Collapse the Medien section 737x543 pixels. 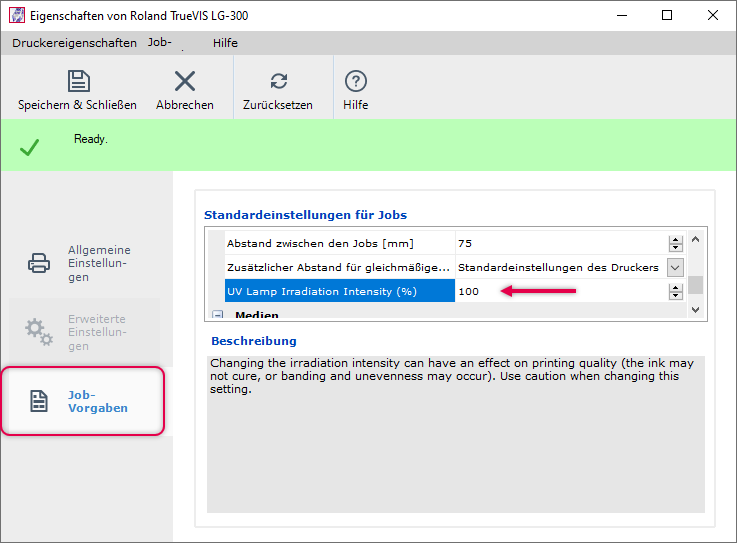(x=218, y=315)
